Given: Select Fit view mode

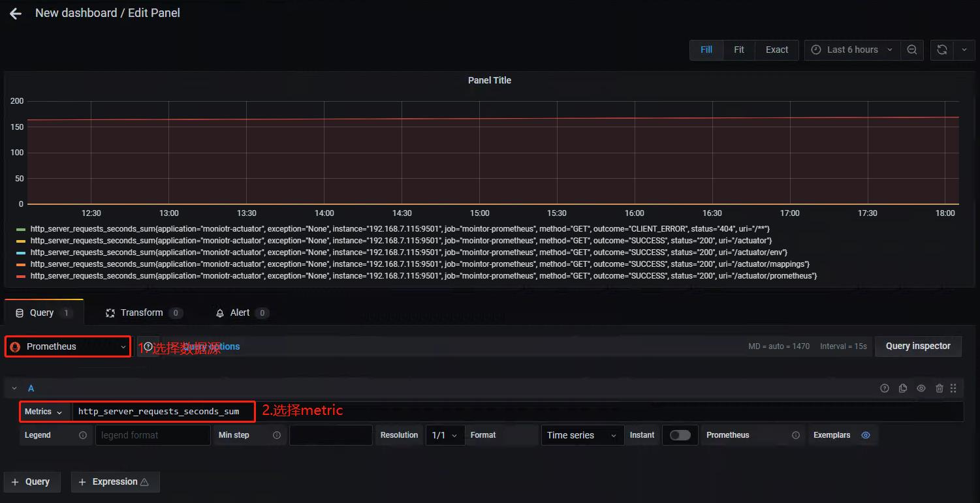Looking at the screenshot, I should point(739,50).
